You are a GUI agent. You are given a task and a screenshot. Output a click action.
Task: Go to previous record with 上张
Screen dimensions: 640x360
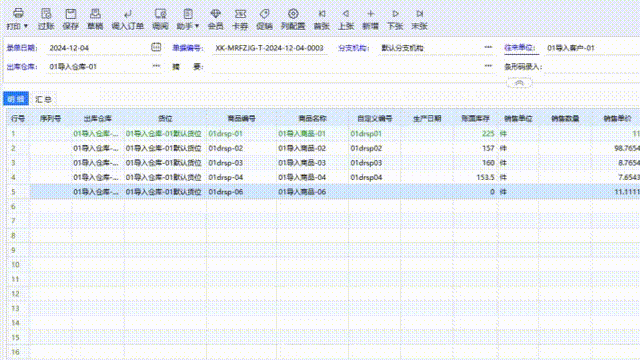[x=346, y=19]
